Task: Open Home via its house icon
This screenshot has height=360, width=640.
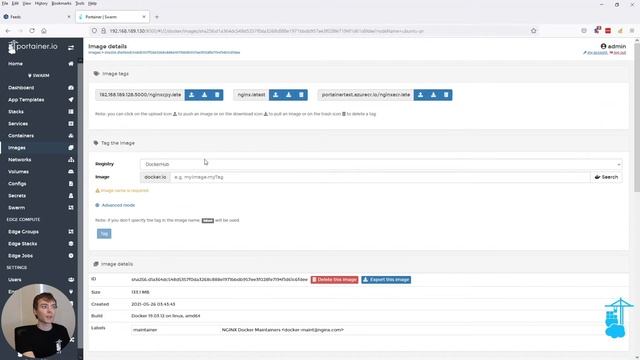Action: pyautogui.click(x=71, y=64)
